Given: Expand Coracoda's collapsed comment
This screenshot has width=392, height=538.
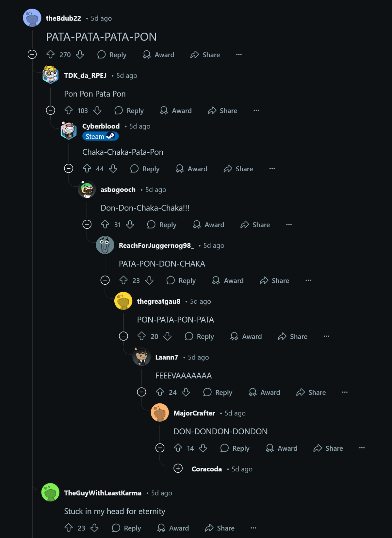Looking at the screenshot, I should [178, 468].
